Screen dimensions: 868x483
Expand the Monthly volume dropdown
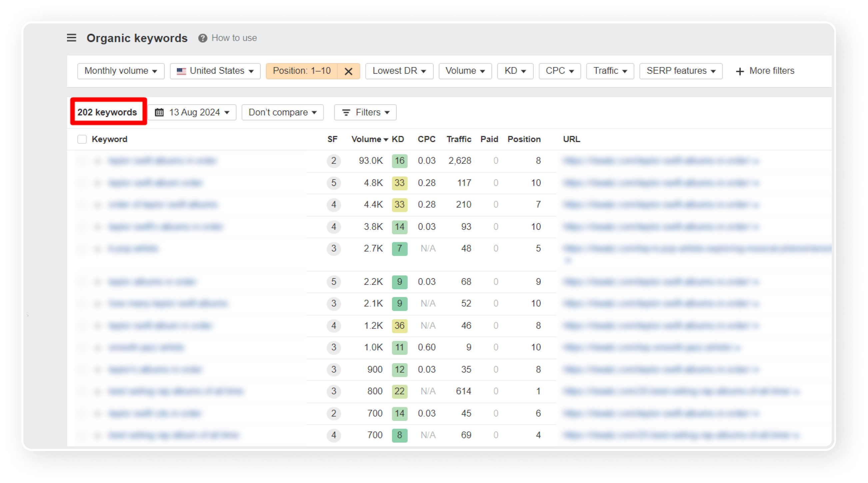click(121, 71)
